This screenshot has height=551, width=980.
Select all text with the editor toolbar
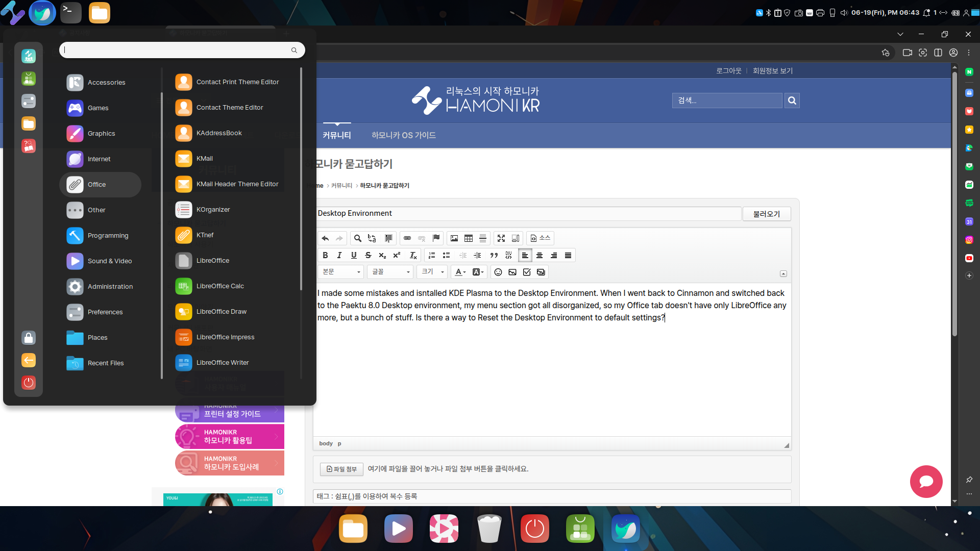(x=388, y=238)
